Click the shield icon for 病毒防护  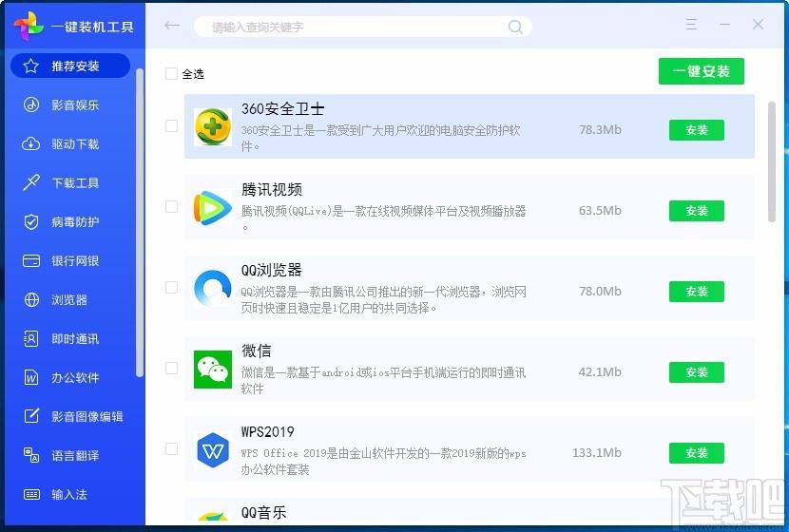click(31, 221)
